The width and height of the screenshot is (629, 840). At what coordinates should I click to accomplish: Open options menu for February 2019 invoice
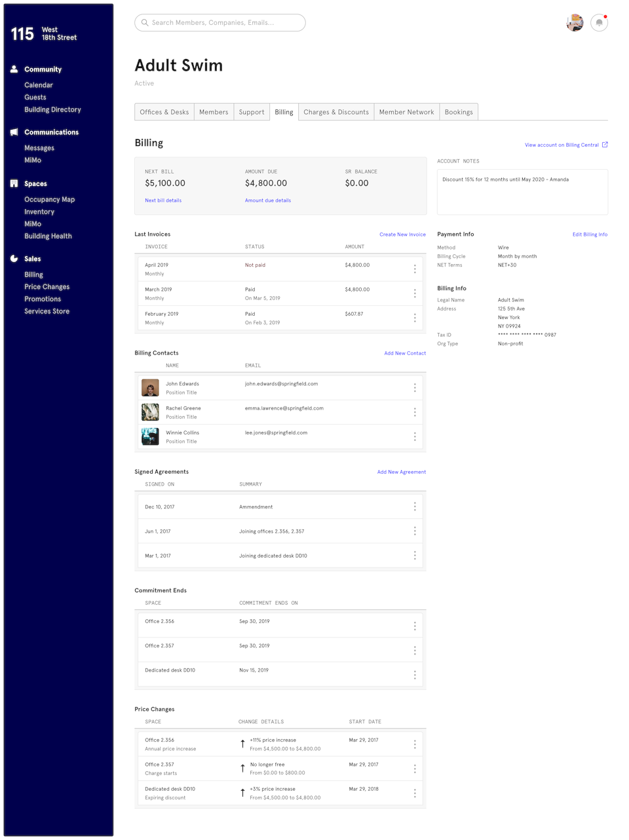(415, 318)
